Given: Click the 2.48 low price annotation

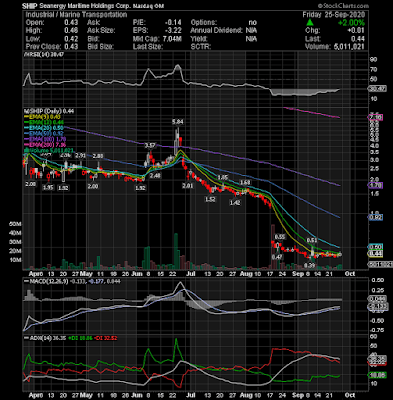Looking at the screenshot, I should point(155,175).
